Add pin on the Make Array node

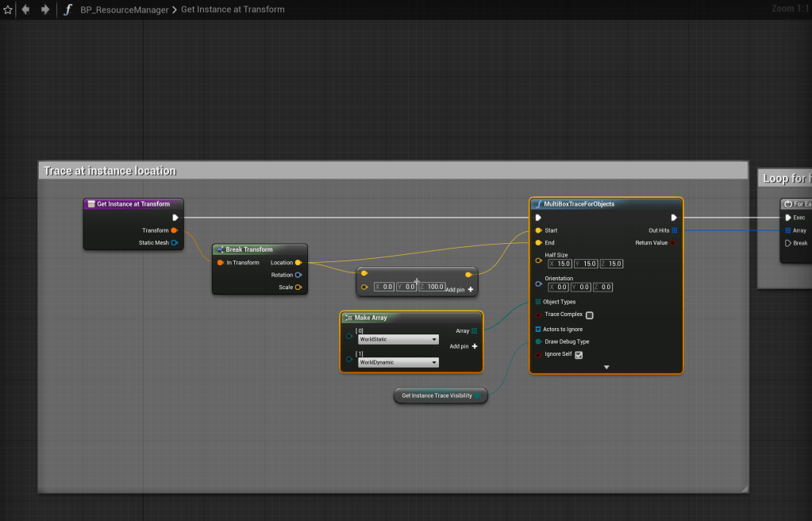point(475,346)
